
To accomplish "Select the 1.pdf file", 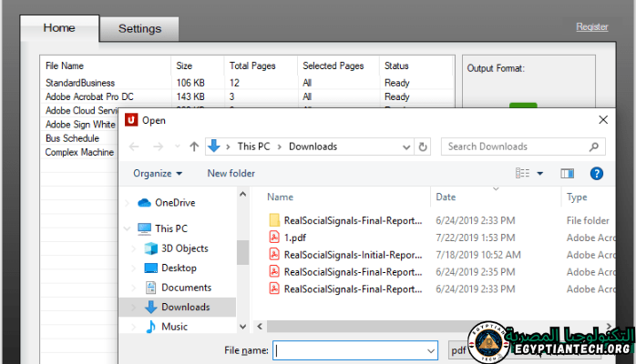I will 294,238.
